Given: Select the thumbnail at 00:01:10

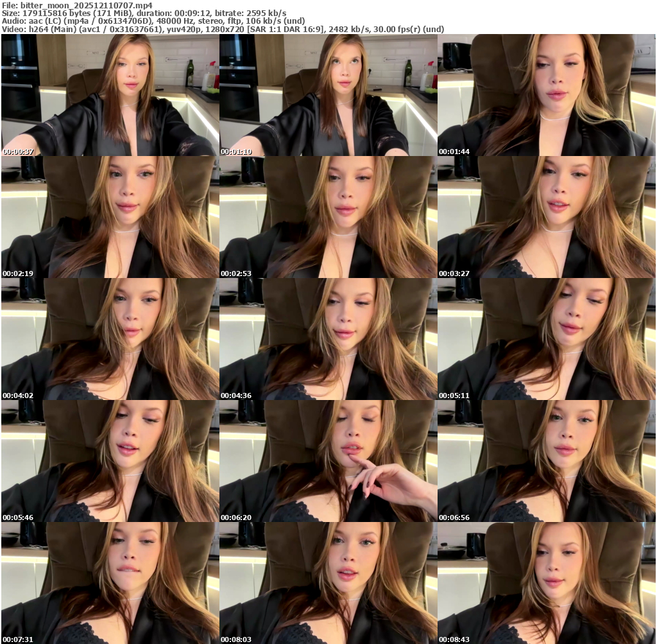Looking at the screenshot, I should (x=328, y=95).
